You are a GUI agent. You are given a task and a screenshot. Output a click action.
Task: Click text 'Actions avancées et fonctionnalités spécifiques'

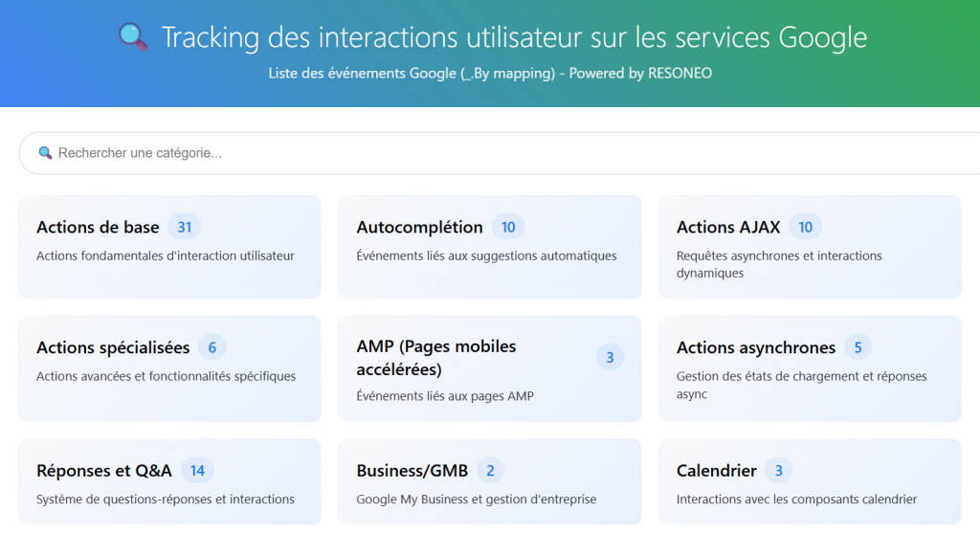[167, 376]
